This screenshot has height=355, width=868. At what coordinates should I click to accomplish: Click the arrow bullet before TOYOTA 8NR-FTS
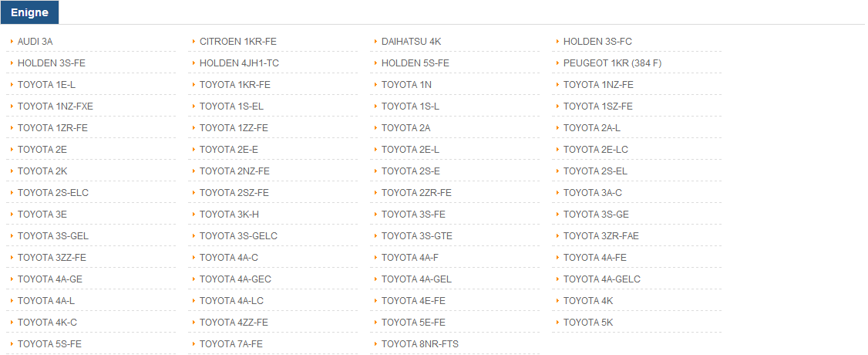[375, 344]
